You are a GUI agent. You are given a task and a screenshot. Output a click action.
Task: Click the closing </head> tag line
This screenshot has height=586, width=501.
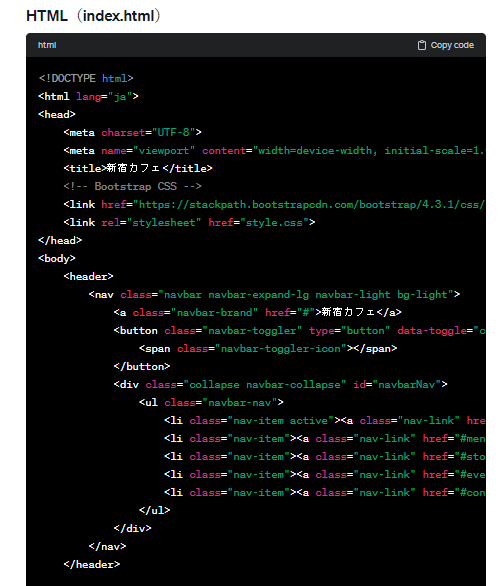click(60, 240)
